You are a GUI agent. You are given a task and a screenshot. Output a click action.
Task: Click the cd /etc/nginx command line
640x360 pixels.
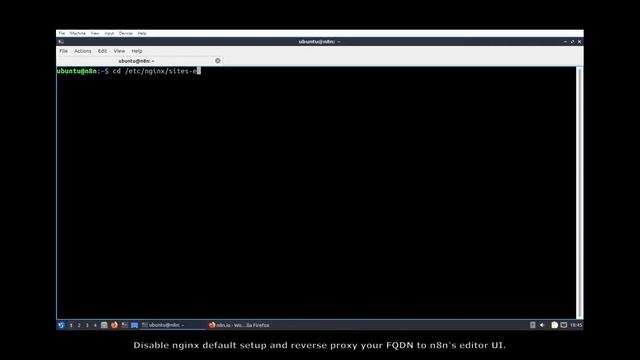click(129, 71)
